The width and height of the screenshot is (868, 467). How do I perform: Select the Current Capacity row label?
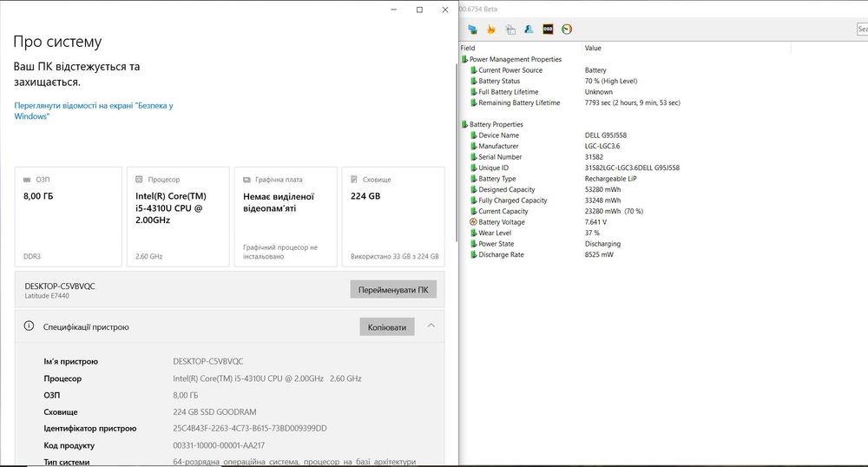click(503, 212)
